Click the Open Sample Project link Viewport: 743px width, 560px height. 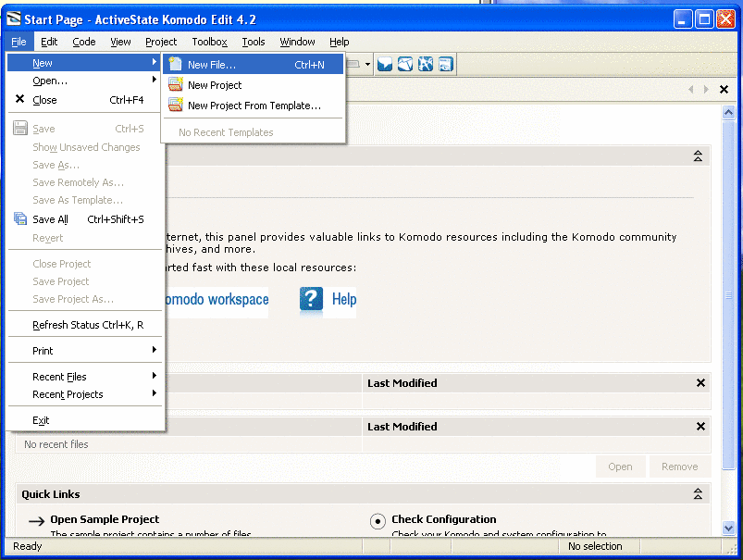click(x=105, y=519)
